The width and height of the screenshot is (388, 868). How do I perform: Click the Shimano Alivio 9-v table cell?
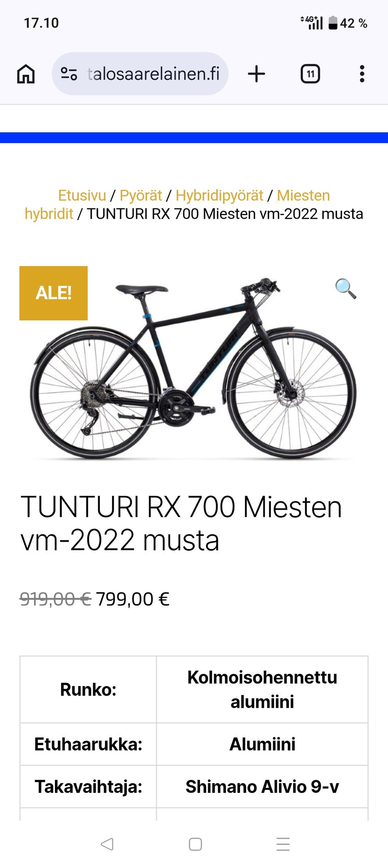(262, 787)
